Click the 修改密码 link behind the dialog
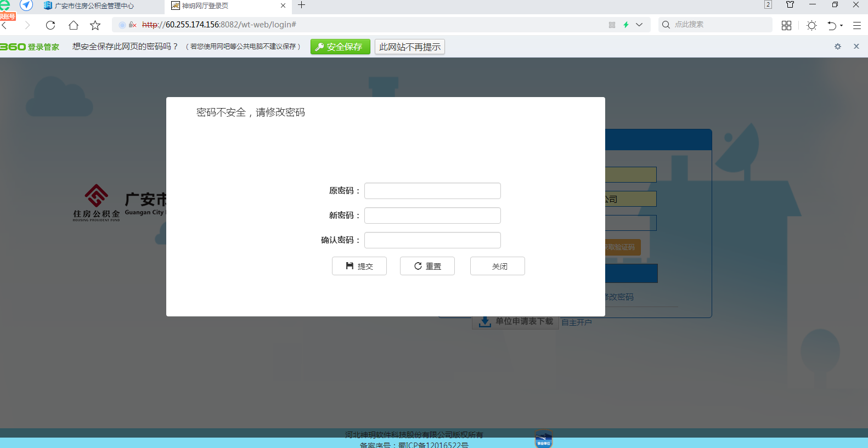This screenshot has width=868, height=448. (x=619, y=297)
